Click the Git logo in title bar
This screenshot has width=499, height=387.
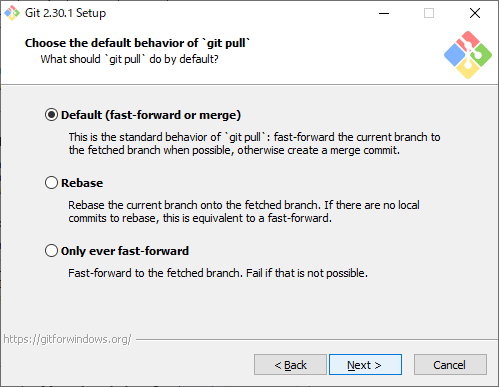(12, 13)
